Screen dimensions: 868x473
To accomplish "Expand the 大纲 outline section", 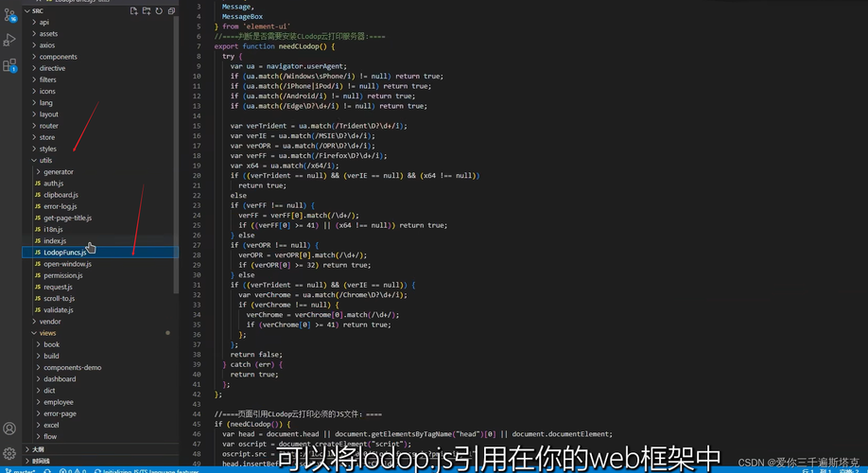I will coord(100,449).
